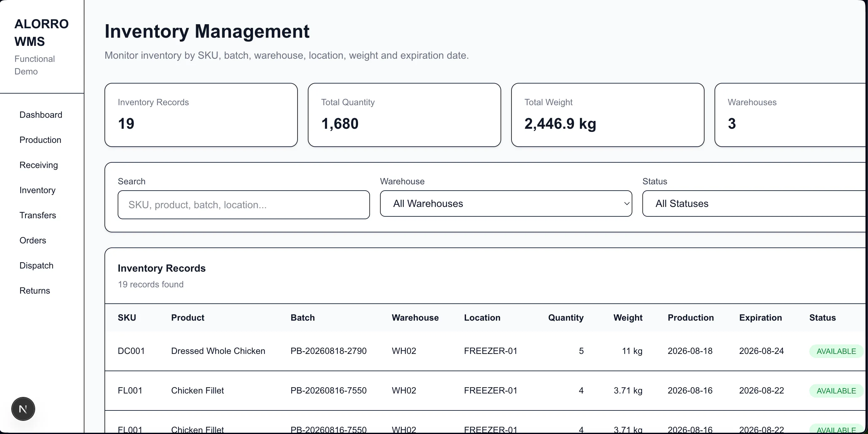Select batch PB-20260818-2790
The height and width of the screenshot is (434, 868).
coord(329,351)
